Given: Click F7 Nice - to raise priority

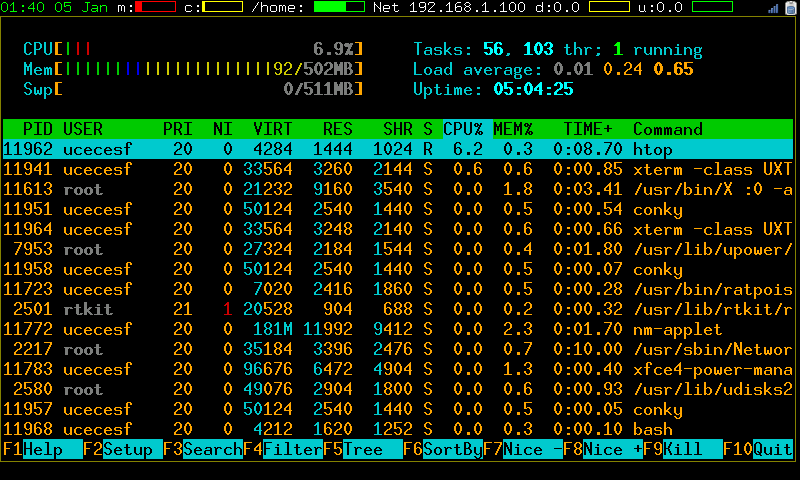Looking at the screenshot, I should (532, 450).
